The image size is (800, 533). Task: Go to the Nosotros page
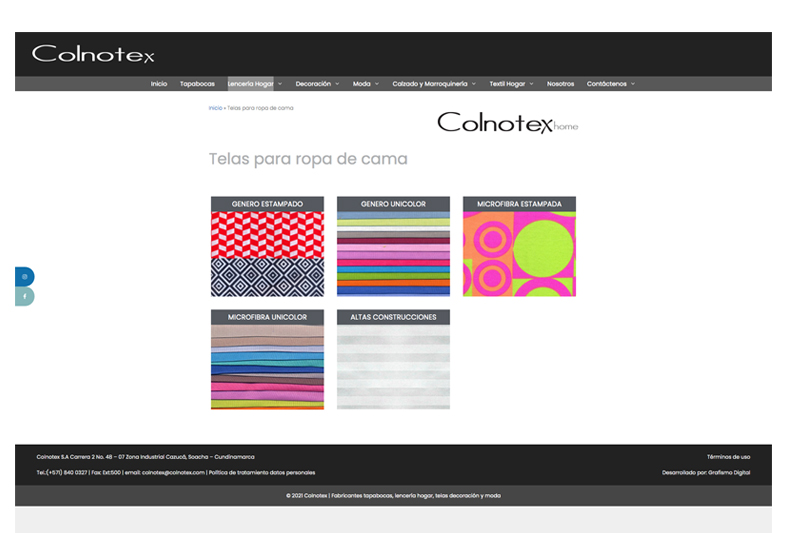click(560, 84)
